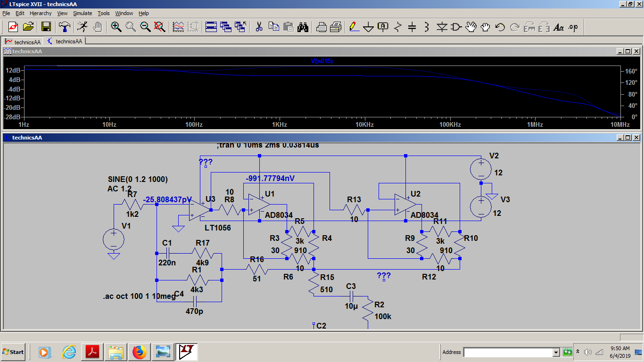
Task: Click the C3 10µ capacitor symbol
Action: (351, 296)
